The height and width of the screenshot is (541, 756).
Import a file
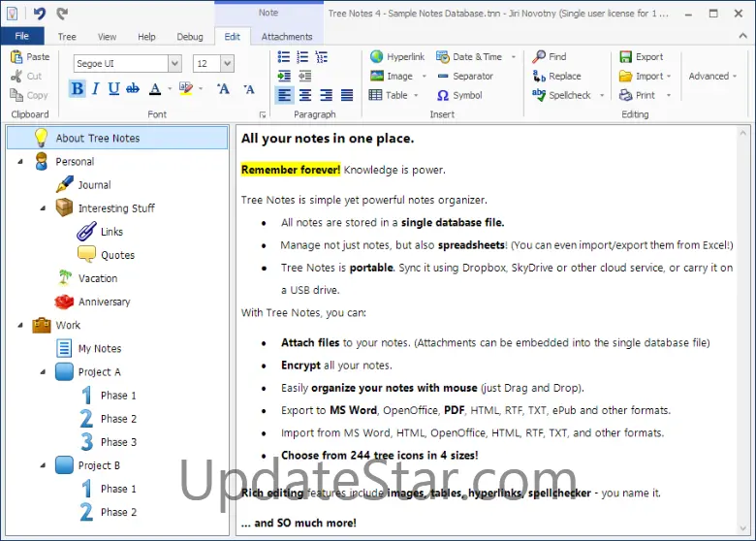coord(642,77)
